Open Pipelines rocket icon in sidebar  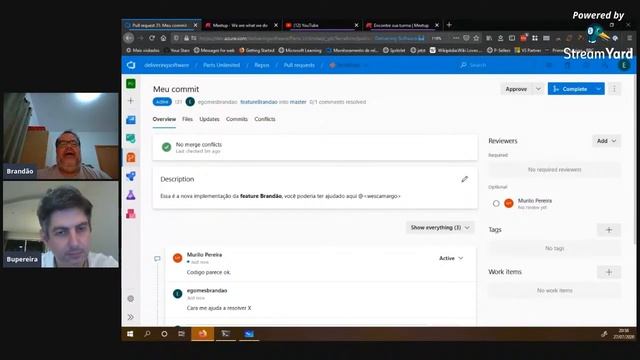click(131, 176)
